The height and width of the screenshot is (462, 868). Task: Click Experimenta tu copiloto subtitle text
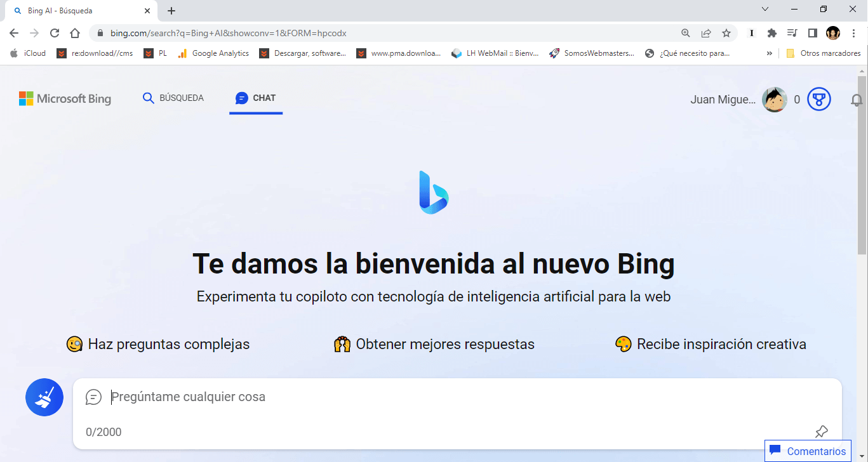[x=434, y=296]
